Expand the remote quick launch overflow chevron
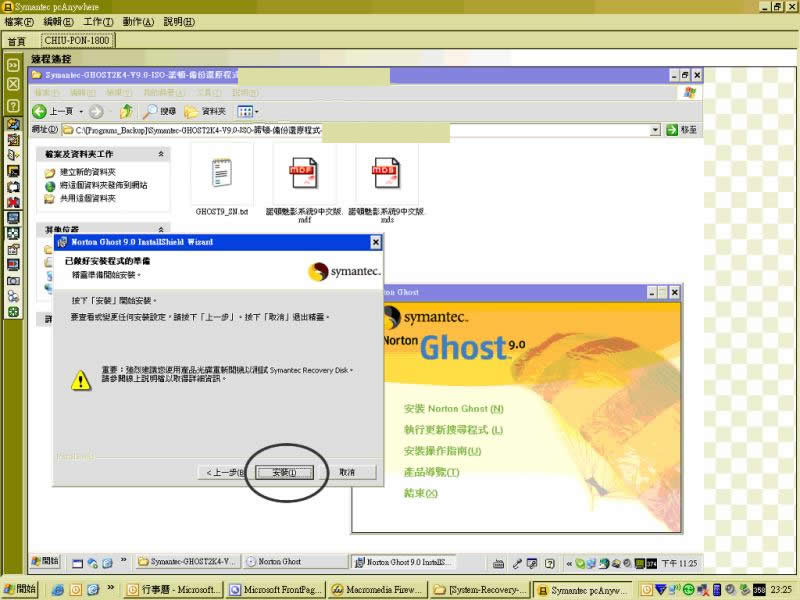Screen dimensions: 800x600 point(123,560)
